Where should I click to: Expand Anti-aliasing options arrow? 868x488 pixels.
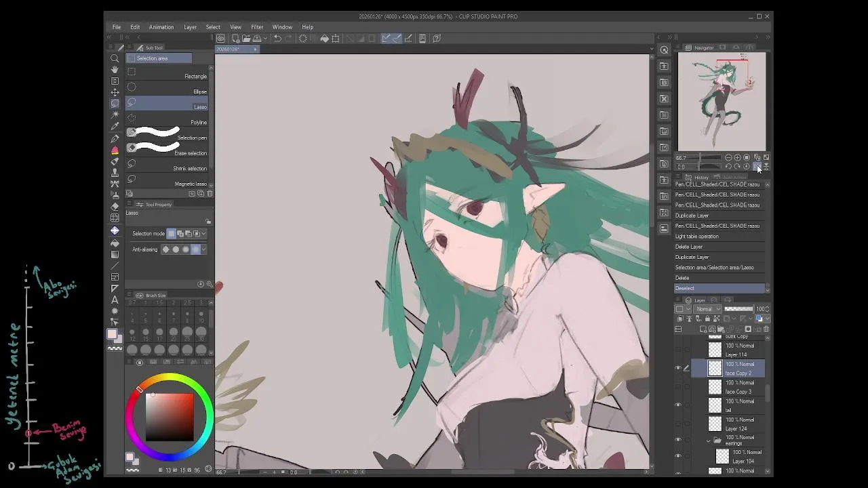click(x=203, y=249)
